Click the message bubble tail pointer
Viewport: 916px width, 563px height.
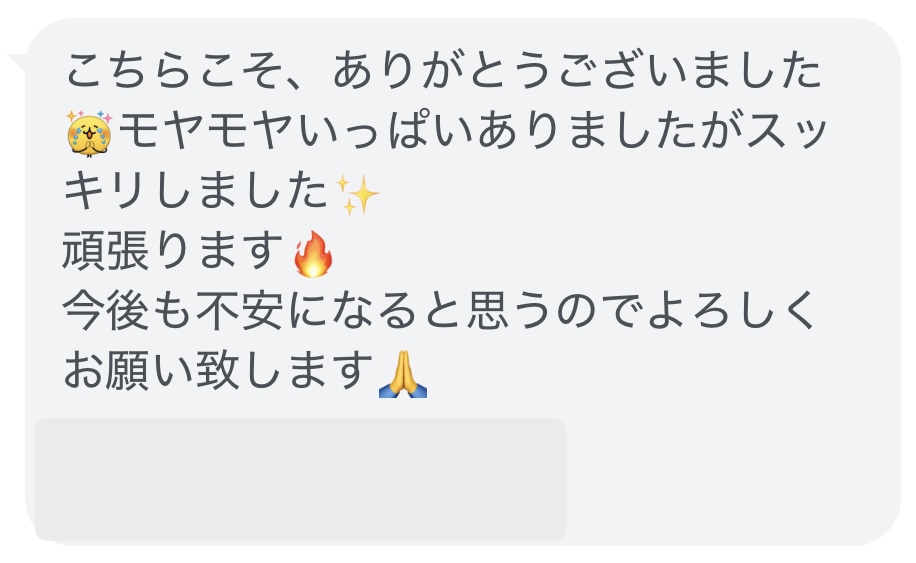click(x=18, y=62)
